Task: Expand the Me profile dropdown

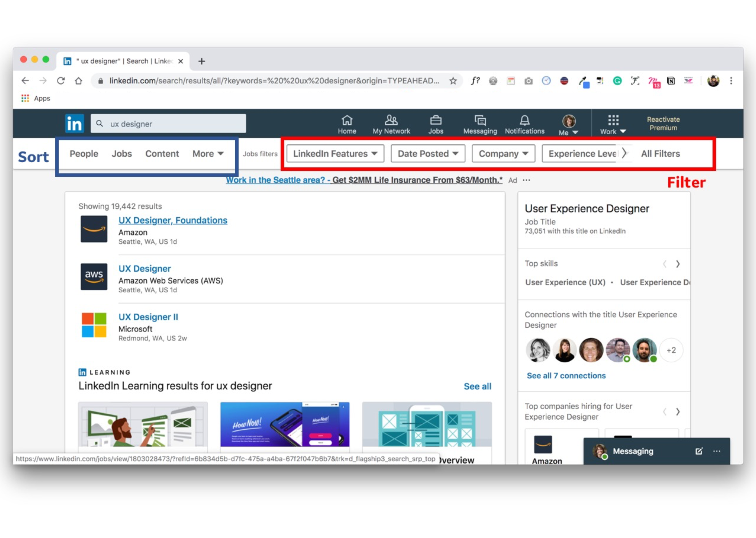Action: [569, 125]
